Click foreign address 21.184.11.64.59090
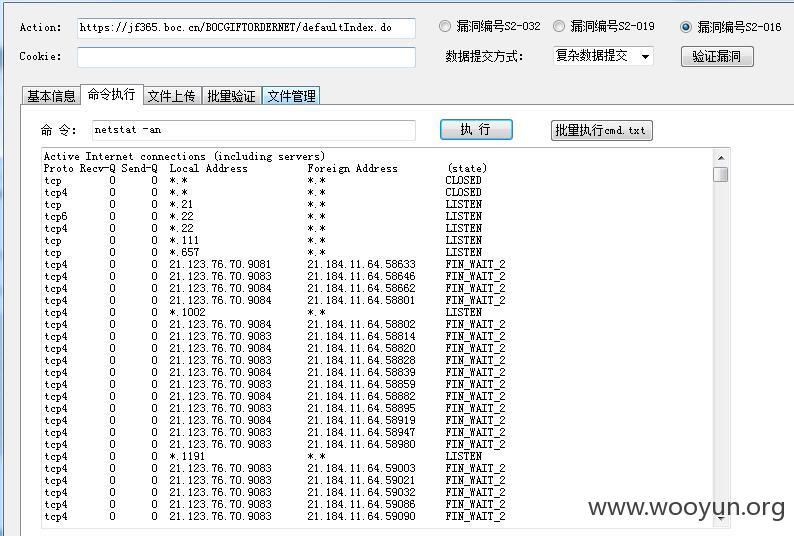The width and height of the screenshot is (794, 536). click(361, 516)
